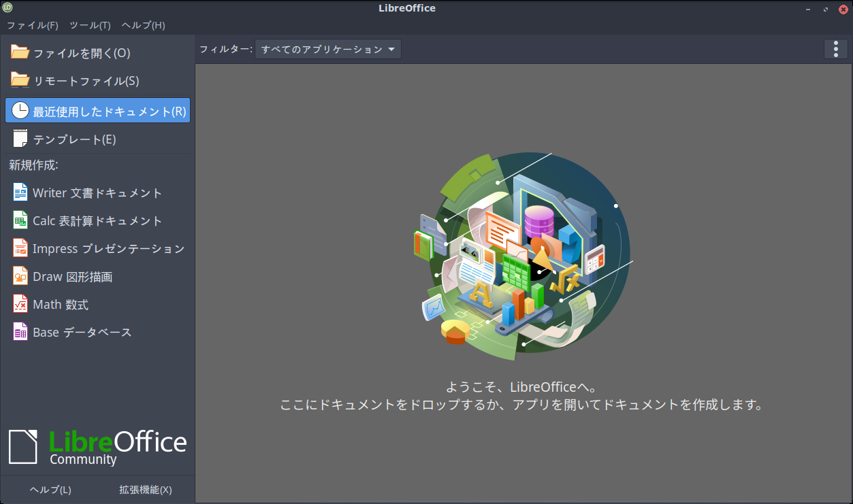
Task: Expand the すべてのアプリケーション filter dropdown
Action: (328, 49)
